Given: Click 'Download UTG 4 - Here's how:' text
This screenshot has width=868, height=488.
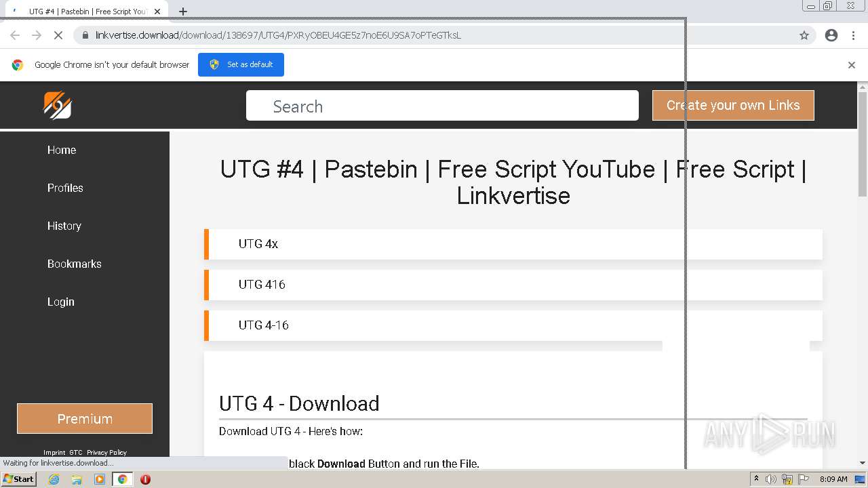Looking at the screenshot, I should coord(291,432).
